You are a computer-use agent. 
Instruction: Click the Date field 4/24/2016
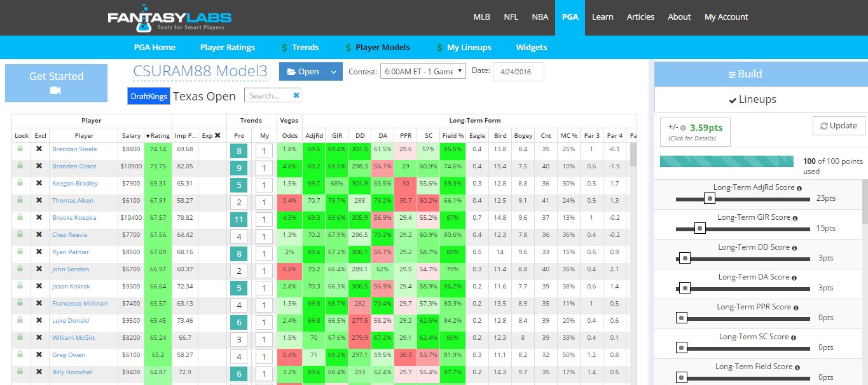pos(518,72)
